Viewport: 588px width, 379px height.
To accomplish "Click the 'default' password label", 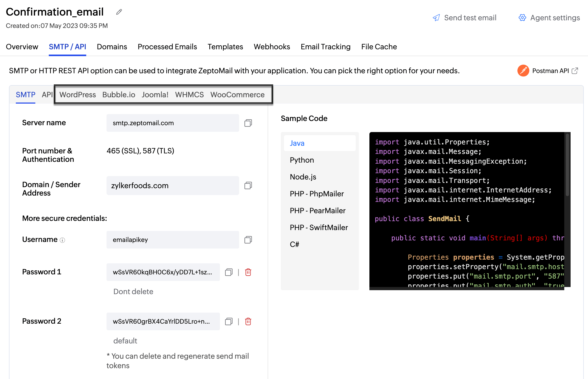I will tap(125, 341).
